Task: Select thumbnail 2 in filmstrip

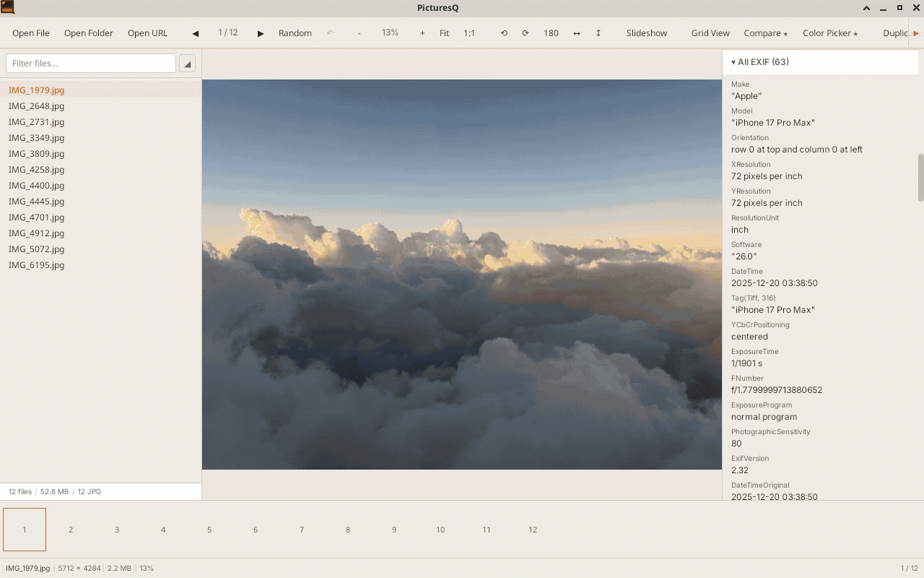Action: [x=71, y=530]
